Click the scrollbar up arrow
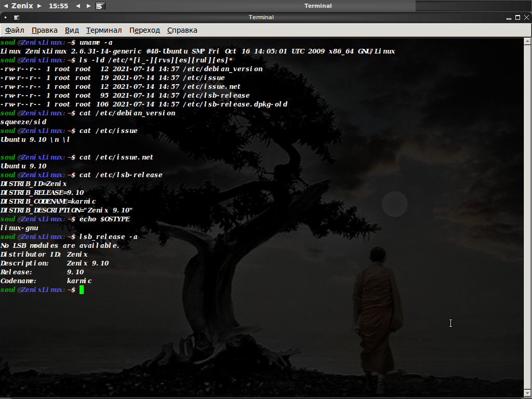This screenshot has height=399, width=532. point(527,42)
